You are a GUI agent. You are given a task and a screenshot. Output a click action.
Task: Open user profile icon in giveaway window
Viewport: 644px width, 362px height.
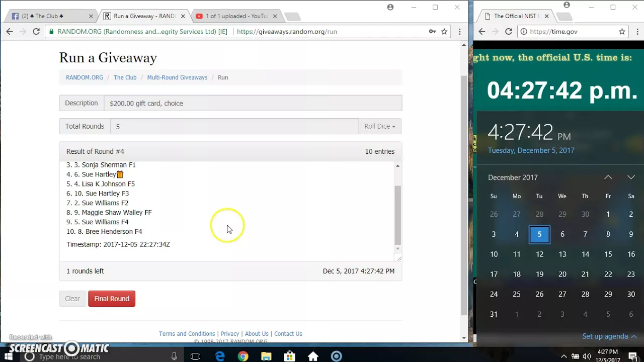pos(390,7)
